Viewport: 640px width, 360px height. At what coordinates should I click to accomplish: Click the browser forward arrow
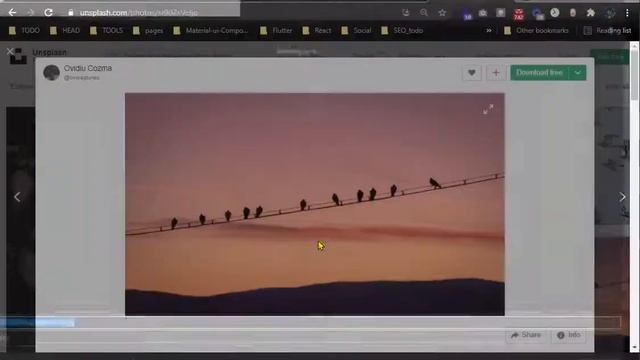point(31,13)
